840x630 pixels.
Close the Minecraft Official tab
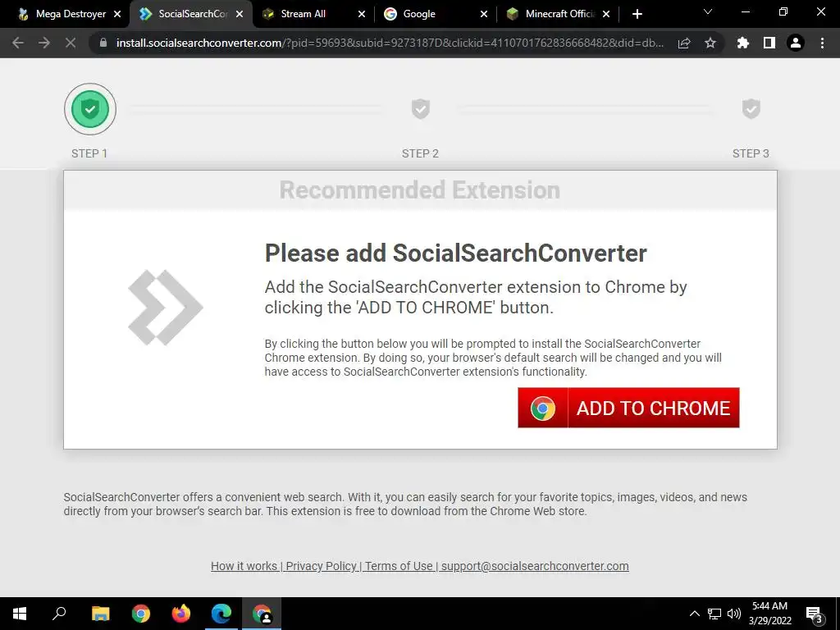point(606,14)
